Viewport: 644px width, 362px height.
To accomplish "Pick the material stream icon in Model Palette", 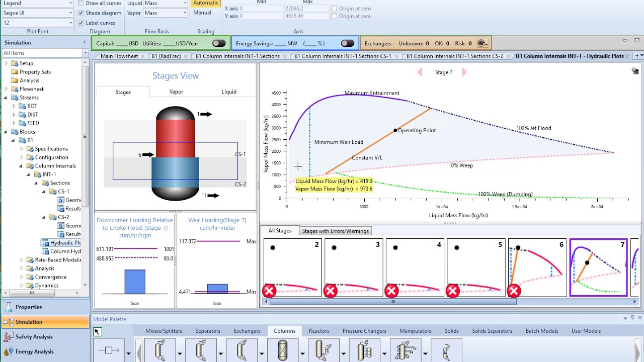I will 109,350.
